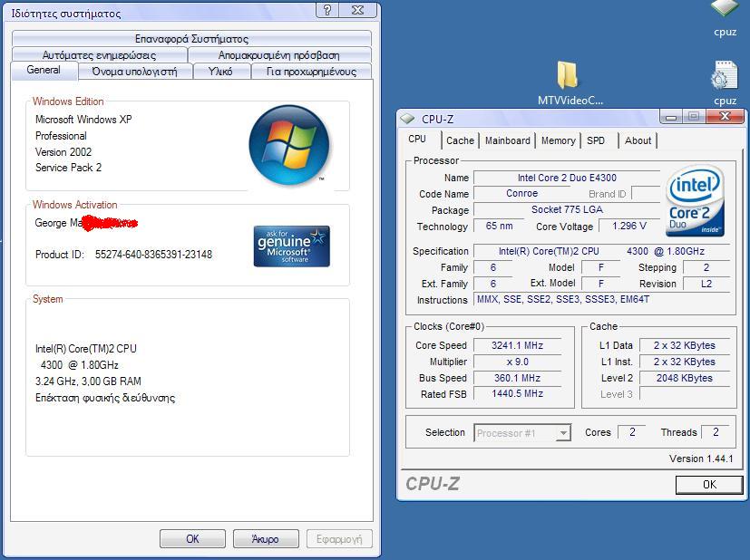The image size is (750, 560).
Task: Click the Specification field in CPU-Z
Action: point(601,251)
